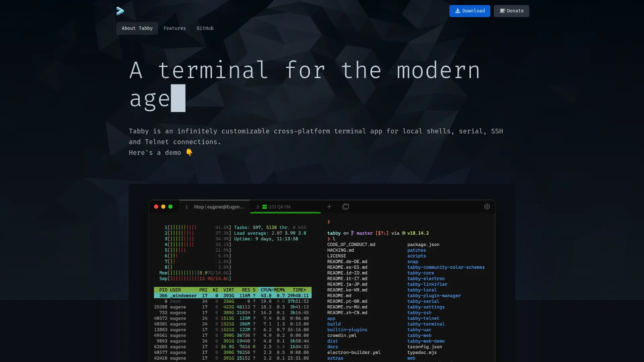Click the crowdin.yml file name

(342, 336)
